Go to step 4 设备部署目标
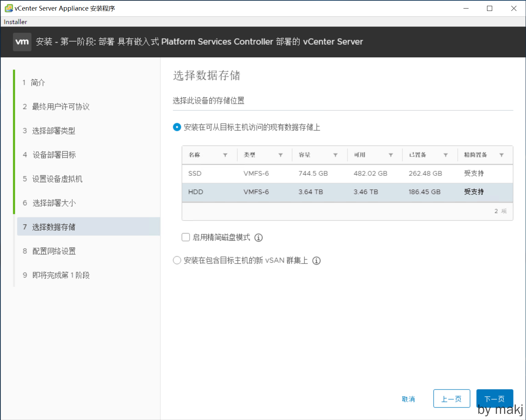The height and width of the screenshot is (420, 526). tap(54, 155)
